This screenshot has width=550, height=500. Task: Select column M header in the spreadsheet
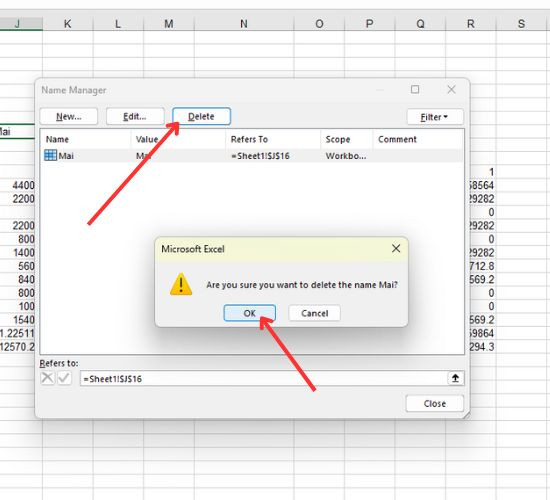[169, 24]
